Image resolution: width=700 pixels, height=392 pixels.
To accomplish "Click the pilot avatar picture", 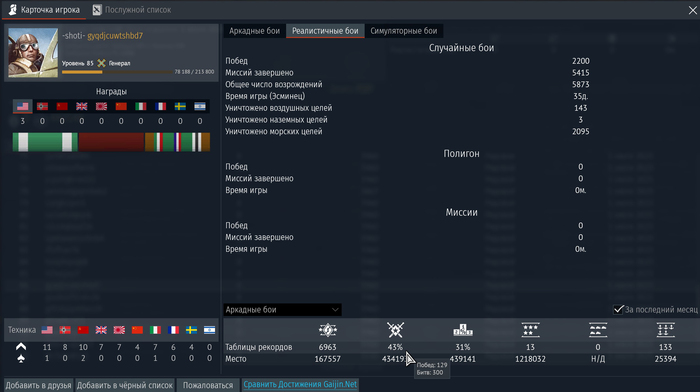I will (33, 53).
